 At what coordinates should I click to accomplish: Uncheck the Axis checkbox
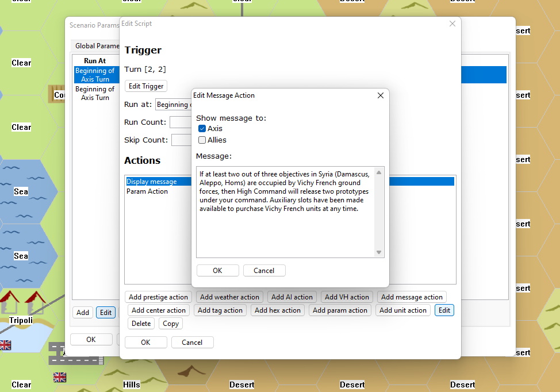click(x=202, y=129)
